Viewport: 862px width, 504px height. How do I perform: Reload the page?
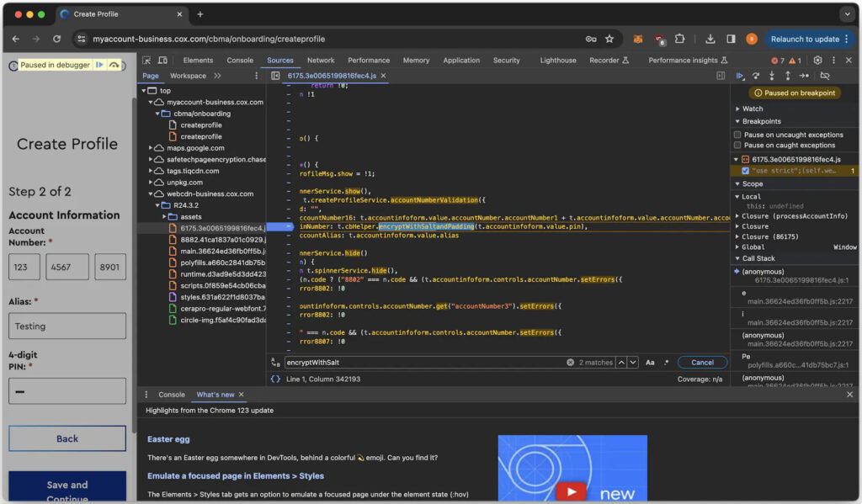[x=56, y=39]
